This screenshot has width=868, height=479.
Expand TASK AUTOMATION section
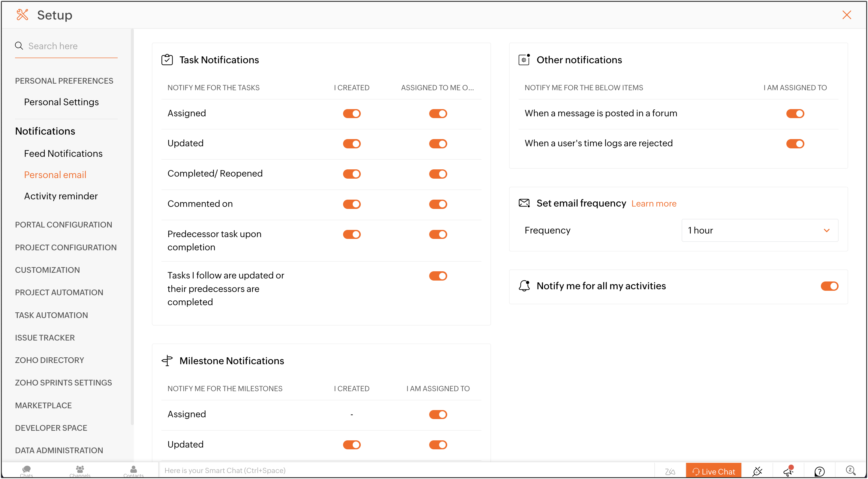point(51,315)
